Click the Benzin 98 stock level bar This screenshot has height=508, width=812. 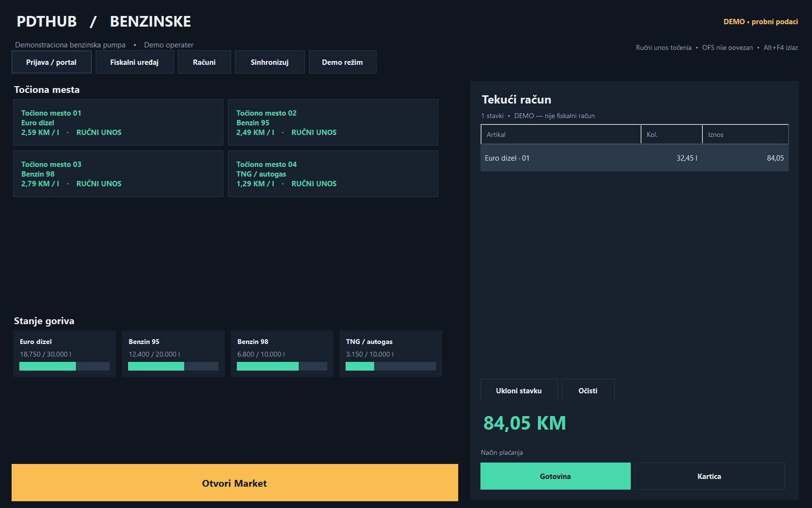(282, 366)
